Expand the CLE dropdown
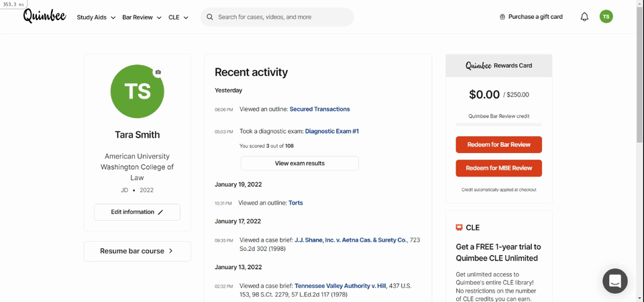This screenshot has width=644, height=302. (178, 17)
